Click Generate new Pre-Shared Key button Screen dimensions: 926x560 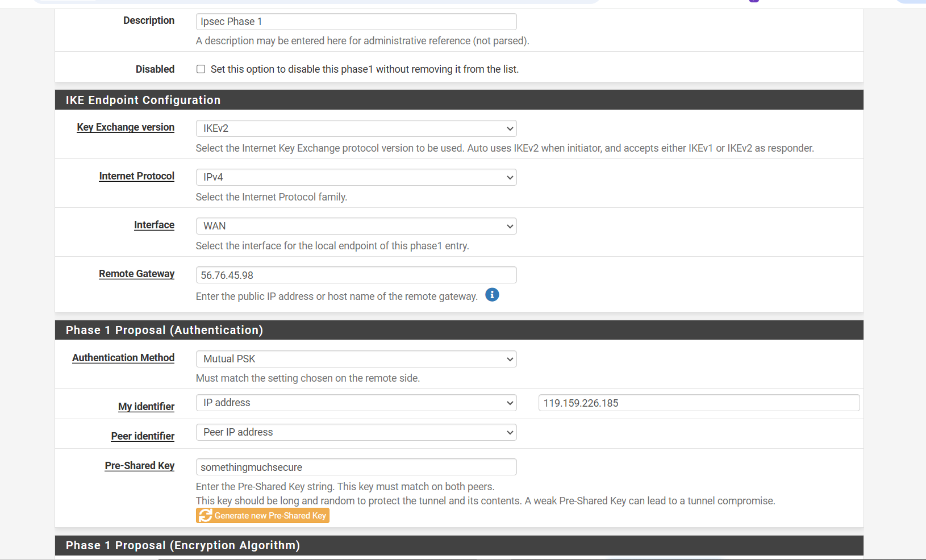[262, 515]
